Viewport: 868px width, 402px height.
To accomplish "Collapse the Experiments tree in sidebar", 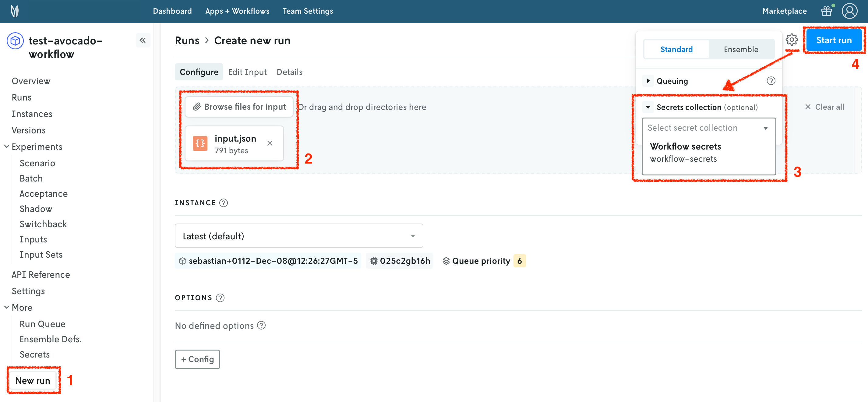I will click(x=7, y=146).
